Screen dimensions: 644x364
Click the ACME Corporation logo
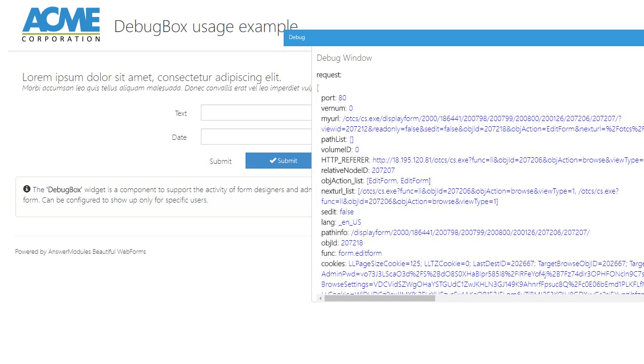(61, 24)
